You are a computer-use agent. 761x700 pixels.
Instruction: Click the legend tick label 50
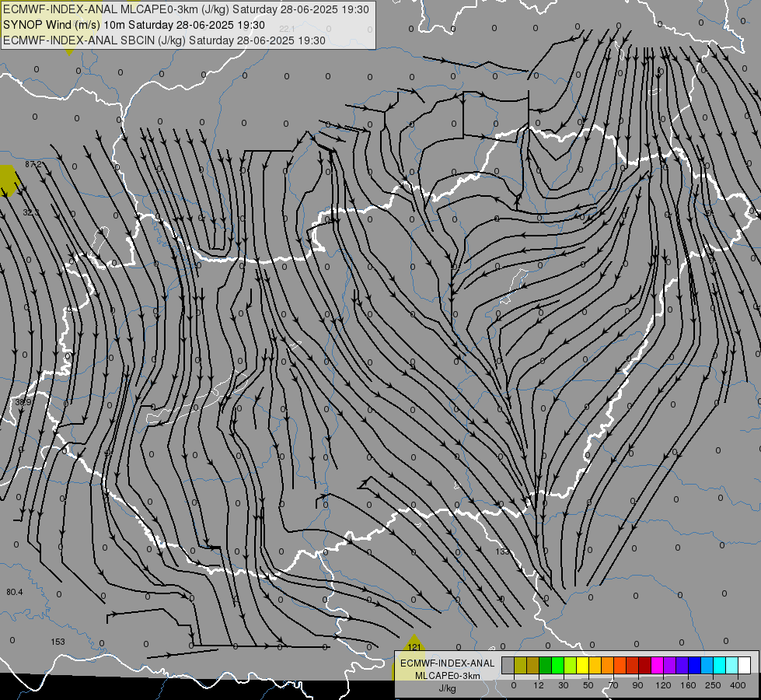click(588, 685)
